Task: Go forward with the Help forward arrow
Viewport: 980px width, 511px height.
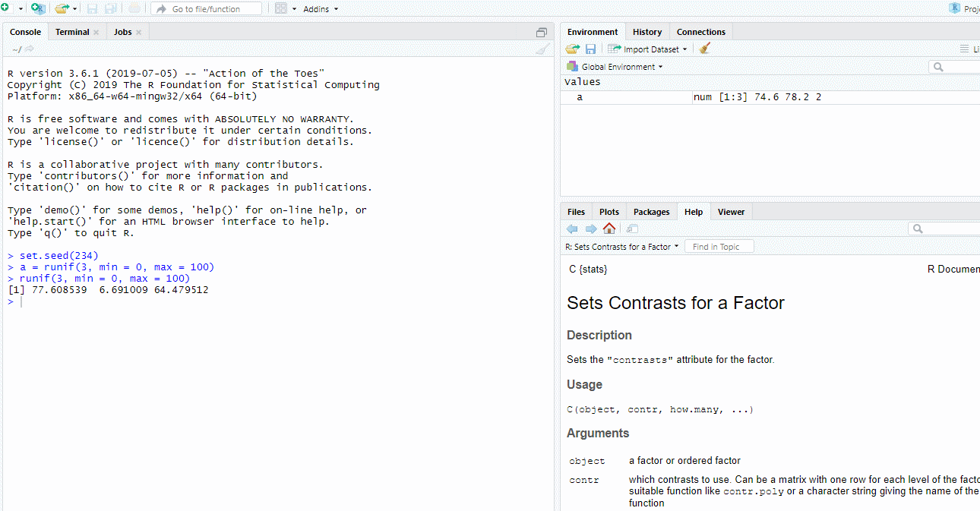Action: [591, 229]
